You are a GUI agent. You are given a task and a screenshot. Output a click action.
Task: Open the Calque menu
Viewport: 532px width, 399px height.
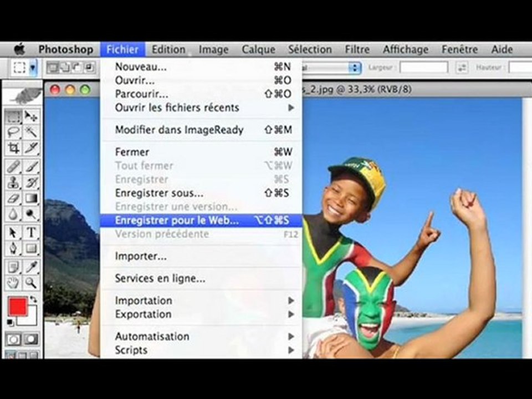pyautogui.click(x=258, y=49)
